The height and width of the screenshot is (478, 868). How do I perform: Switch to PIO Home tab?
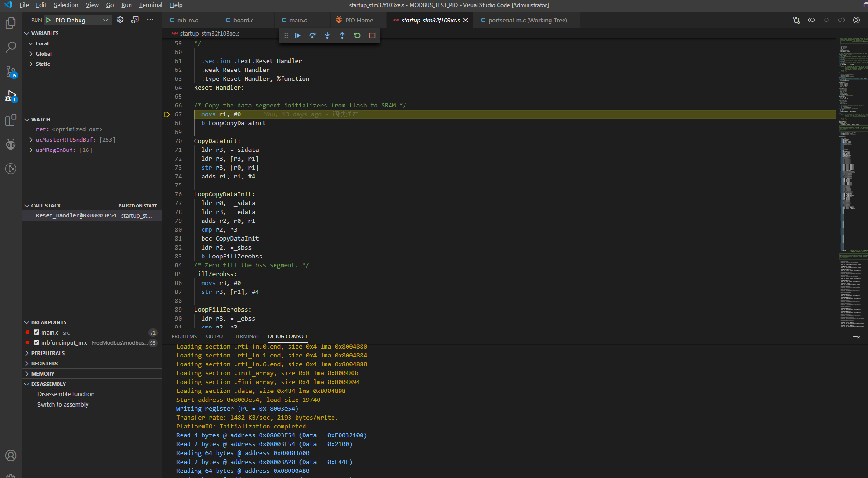coord(359,20)
